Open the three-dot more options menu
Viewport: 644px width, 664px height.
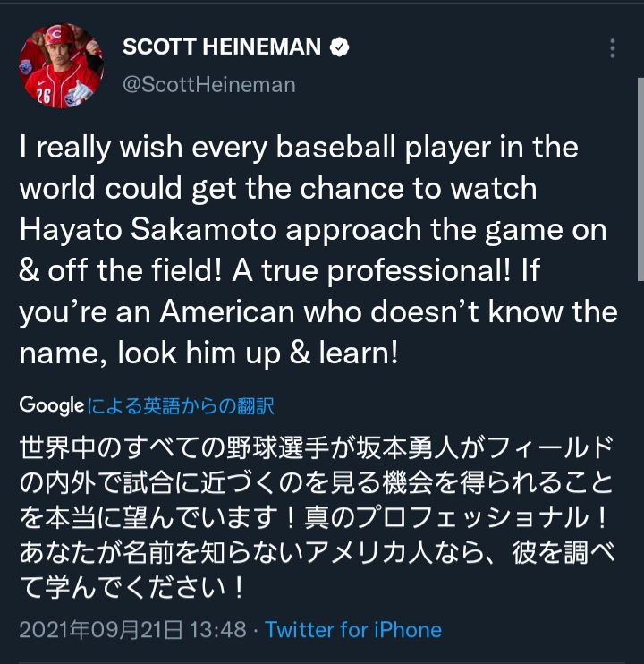pyautogui.click(x=612, y=48)
